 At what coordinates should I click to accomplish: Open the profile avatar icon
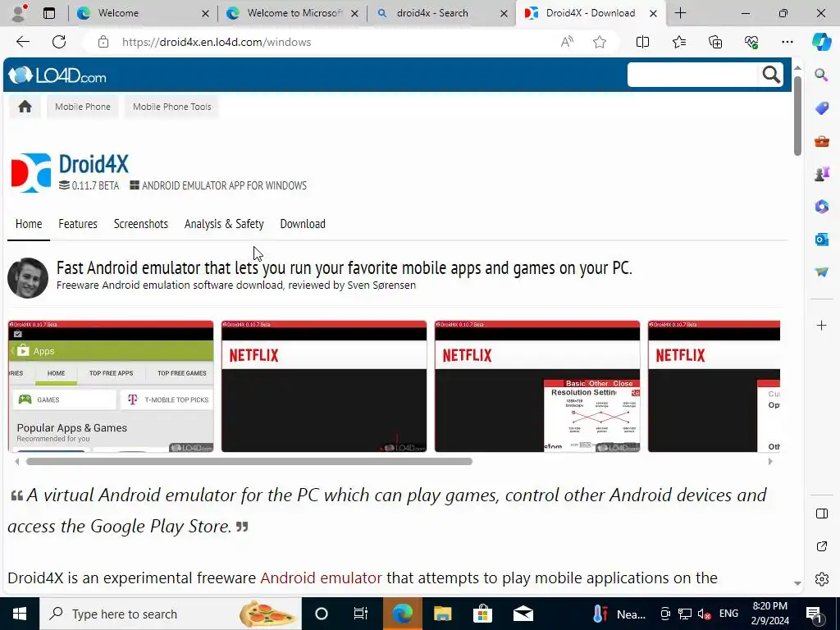(x=20, y=13)
